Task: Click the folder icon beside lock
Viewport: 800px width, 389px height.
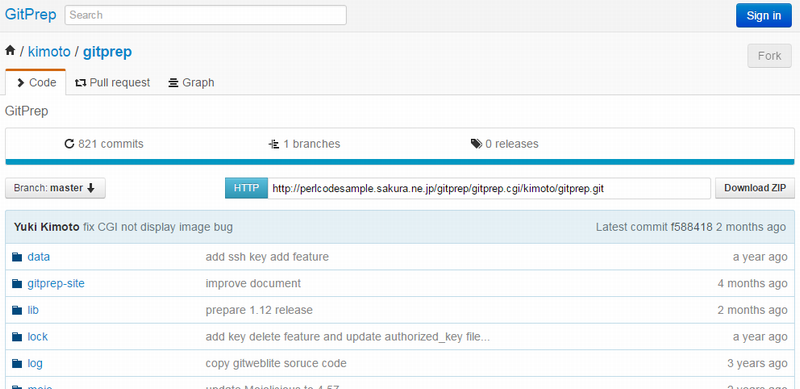Action: (x=18, y=336)
